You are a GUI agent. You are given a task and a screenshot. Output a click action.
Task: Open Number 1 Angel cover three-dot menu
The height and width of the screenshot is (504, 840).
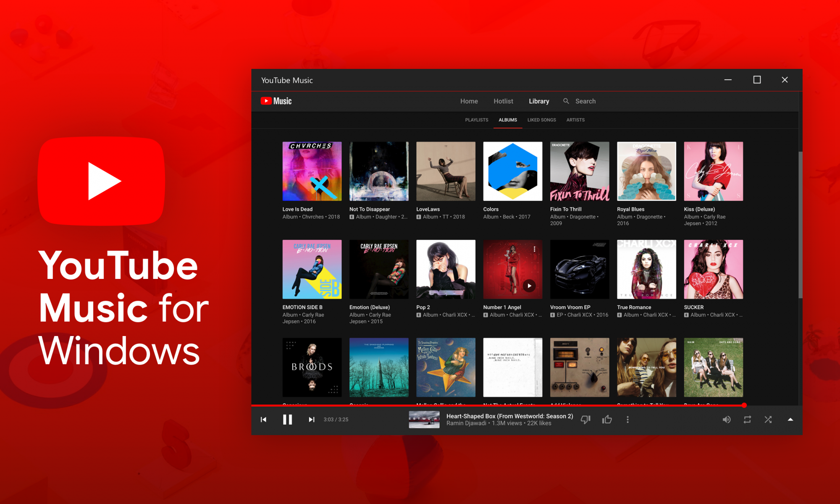coord(534,249)
